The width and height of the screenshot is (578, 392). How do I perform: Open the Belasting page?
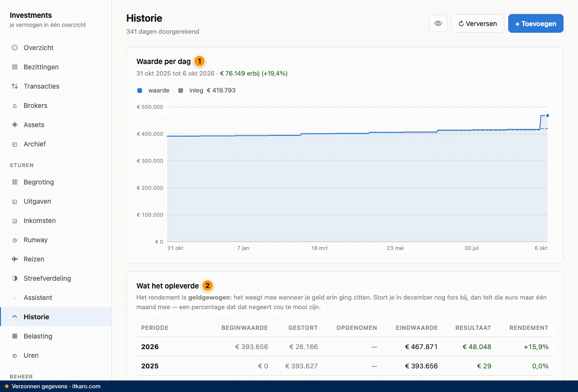tap(56, 336)
